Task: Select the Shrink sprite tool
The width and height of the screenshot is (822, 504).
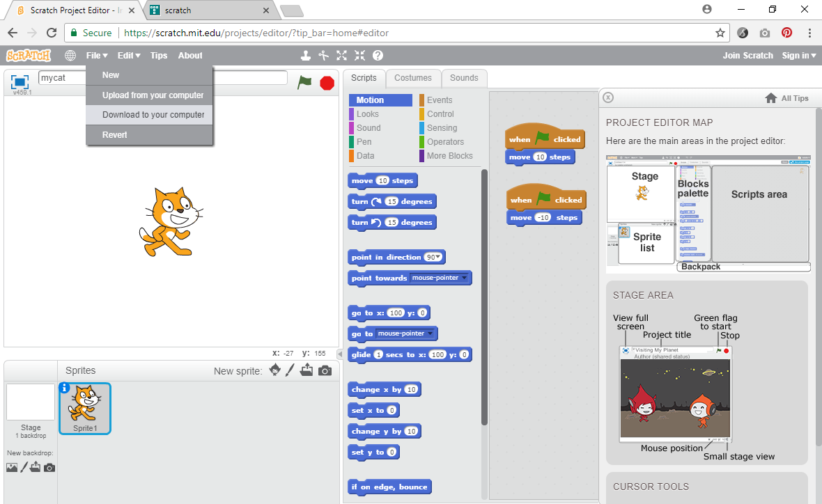Action: (359, 56)
